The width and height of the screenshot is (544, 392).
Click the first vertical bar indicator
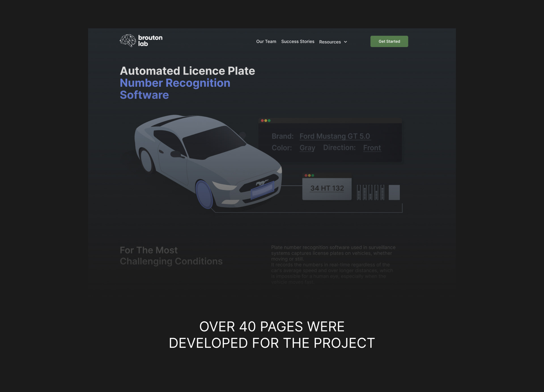coord(359,192)
